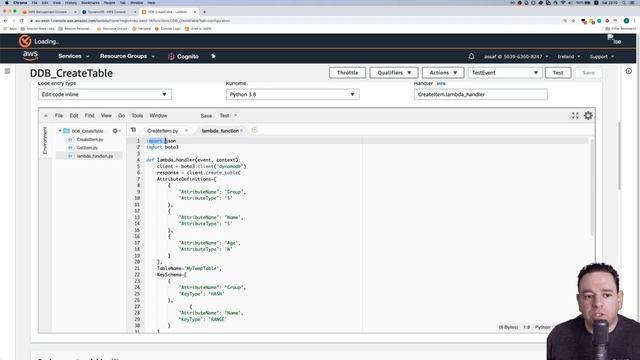The height and width of the screenshot is (360, 640).
Task: Open the editor Tools menu
Action: 137,116
